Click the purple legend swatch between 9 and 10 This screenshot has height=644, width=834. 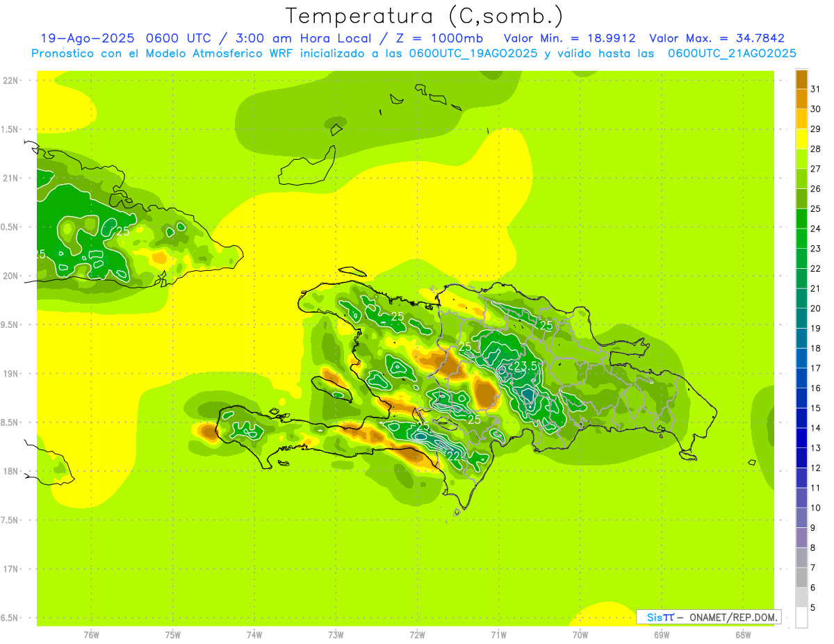point(801,518)
